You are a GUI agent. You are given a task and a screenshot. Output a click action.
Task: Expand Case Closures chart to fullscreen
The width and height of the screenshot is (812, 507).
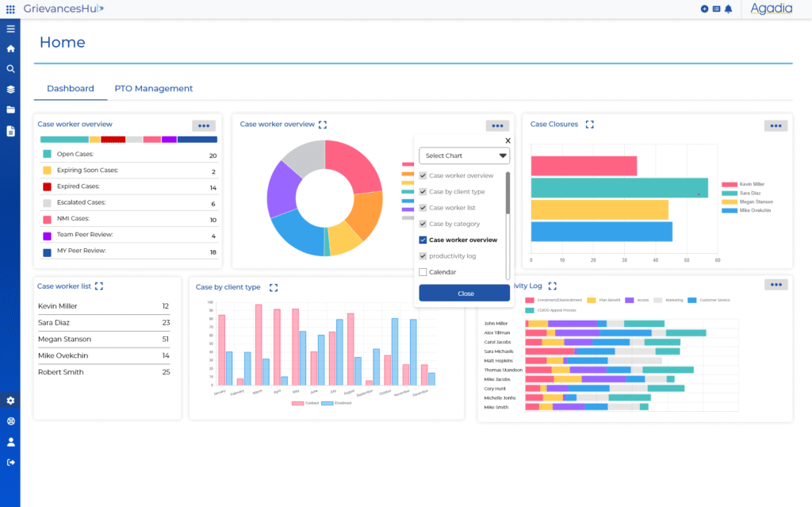tap(589, 125)
